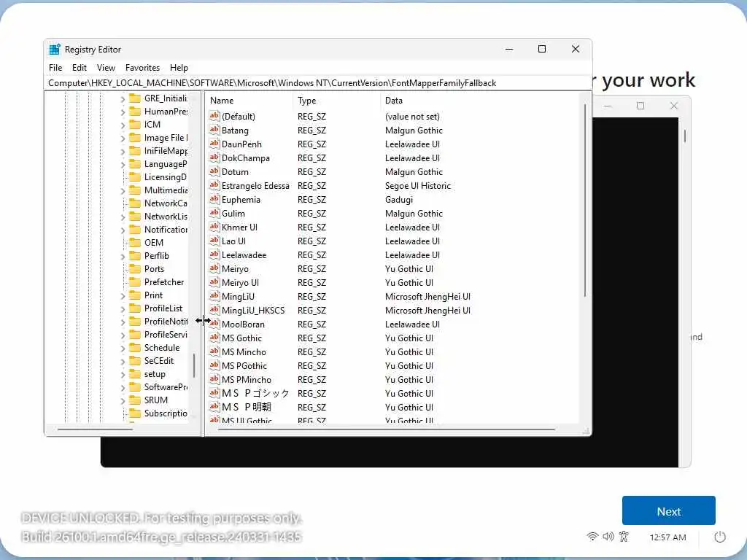Click the folder icon of Schedule key
The image size is (747, 560).
135,348
